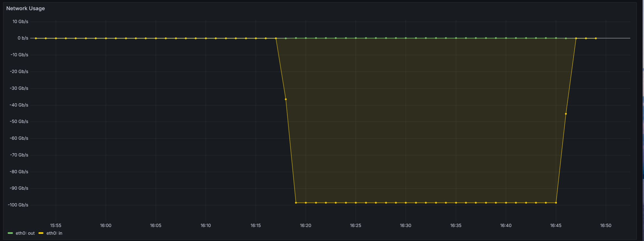This screenshot has width=644, height=241.
Task: Select yellow plateau data point at 16:30
Action: coord(406,203)
